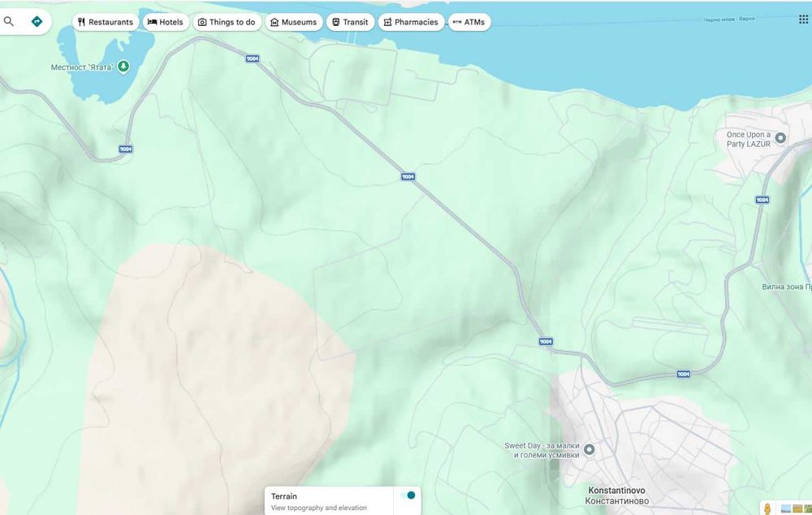This screenshot has width=812, height=515.
Task: Show Museums nearby
Action: point(294,22)
